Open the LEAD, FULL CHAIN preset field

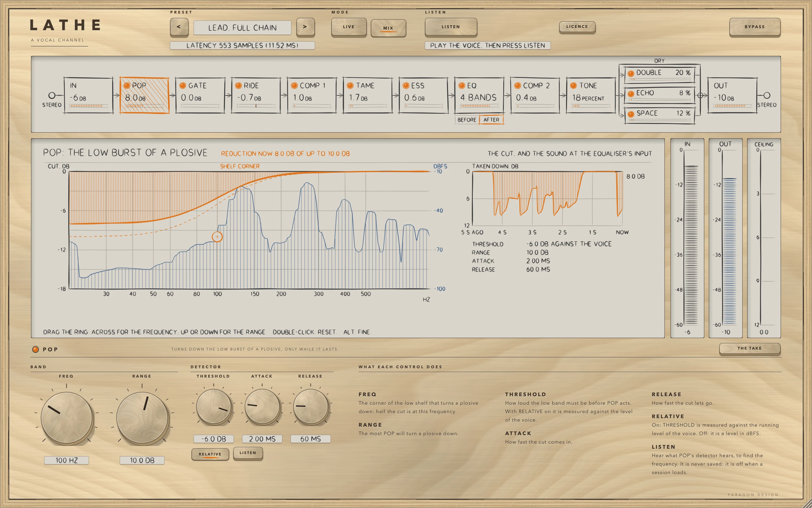tap(242, 28)
